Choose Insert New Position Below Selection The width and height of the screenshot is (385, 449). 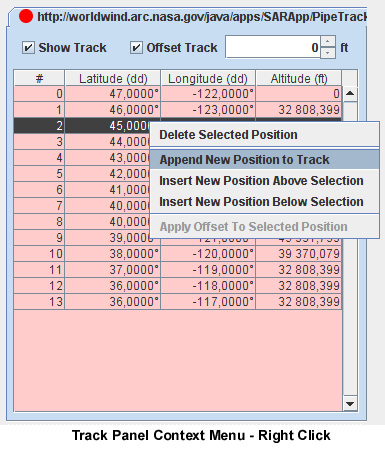coord(265,202)
